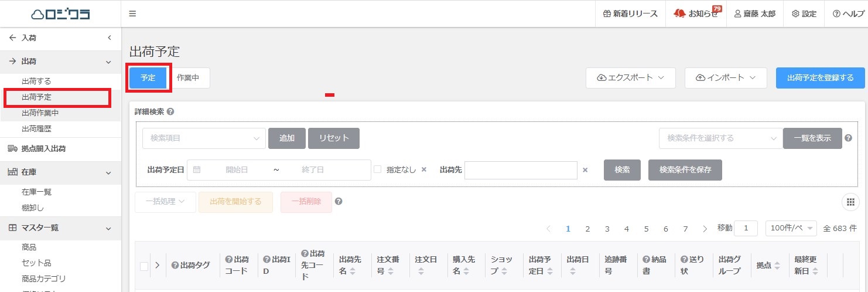Screen dimensions: 868x292
Task: Go to next page arrow in pagination
Action: coord(705,229)
